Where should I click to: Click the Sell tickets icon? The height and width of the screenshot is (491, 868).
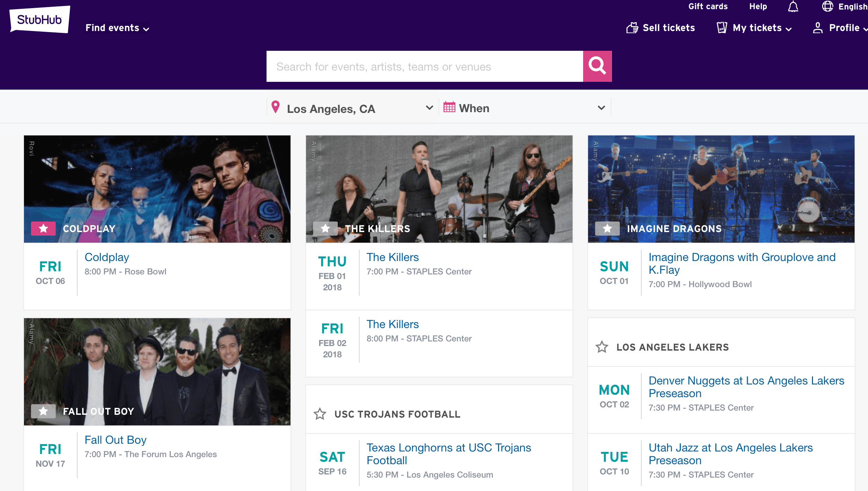click(632, 28)
